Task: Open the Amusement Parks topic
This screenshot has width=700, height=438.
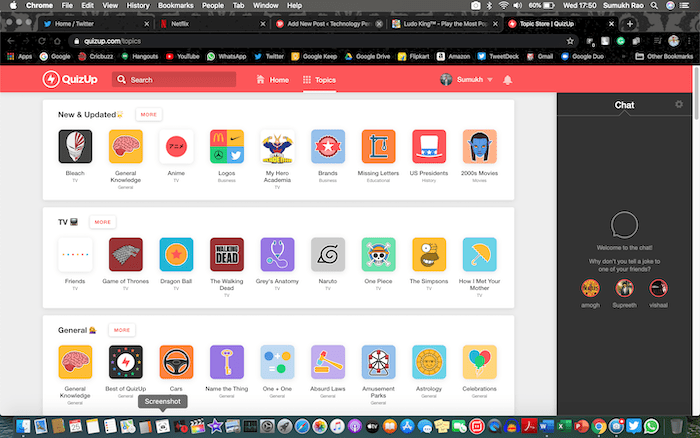Action: 378,362
